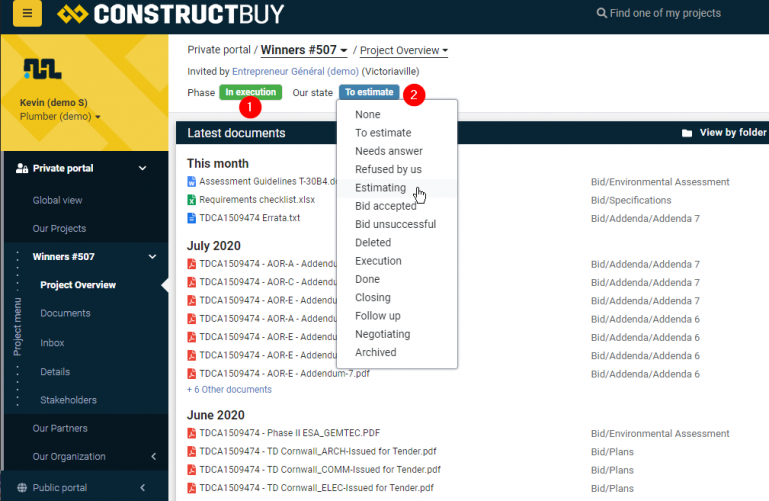
Task: Open Our Partners in sidebar
Action: [x=60, y=428]
